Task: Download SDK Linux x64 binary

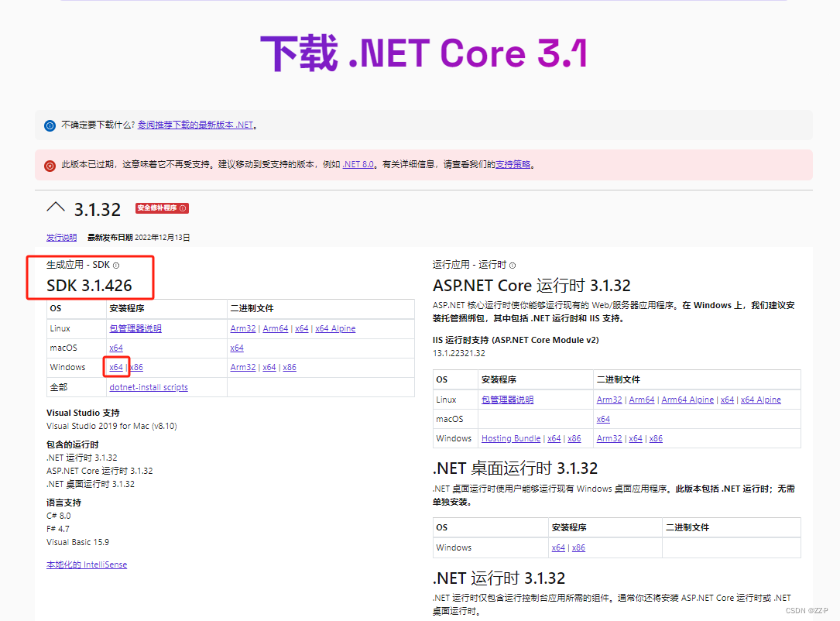Action: tap(302, 328)
